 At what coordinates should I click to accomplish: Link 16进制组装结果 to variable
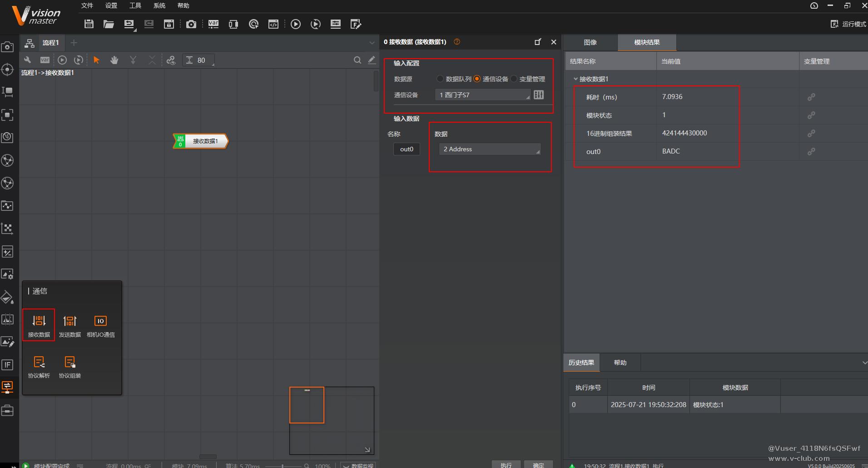pyautogui.click(x=811, y=133)
